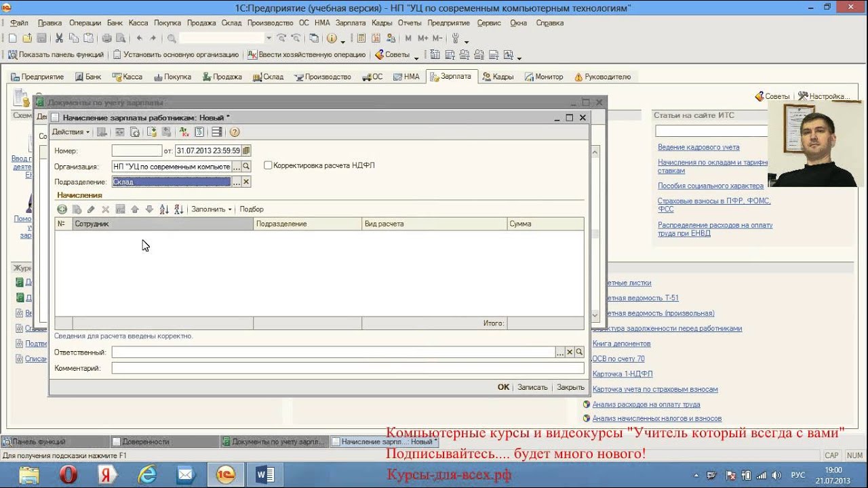Expand the Заполнить dropdown
Image resolution: width=868 pixels, height=488 pixels.
[211, 209]
